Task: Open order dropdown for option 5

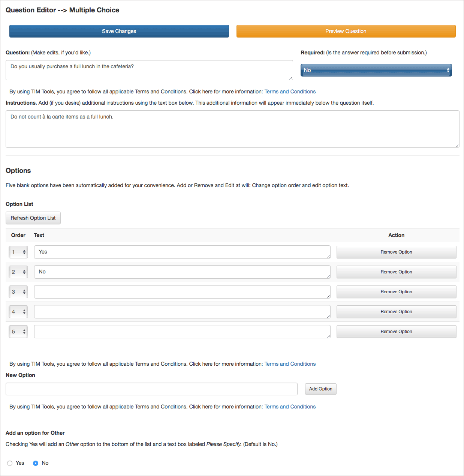Action: pyautogui.click(x=18, y=332)
